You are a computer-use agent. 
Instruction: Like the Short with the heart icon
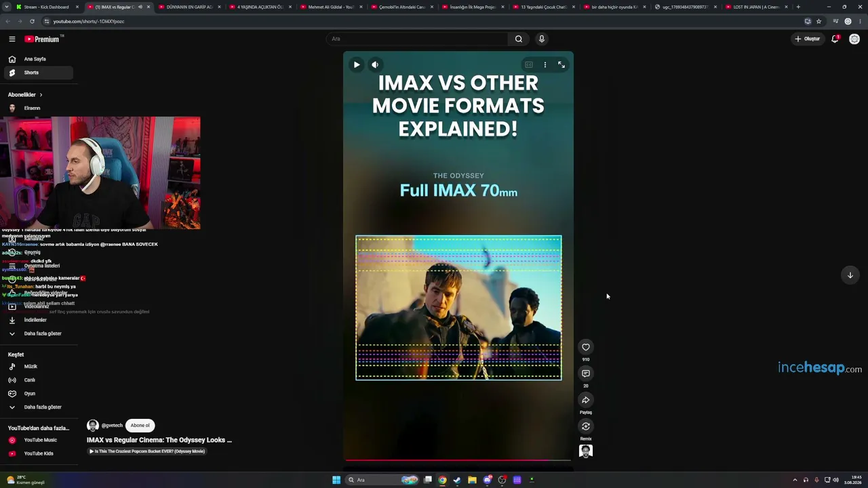tap(586, 347)
